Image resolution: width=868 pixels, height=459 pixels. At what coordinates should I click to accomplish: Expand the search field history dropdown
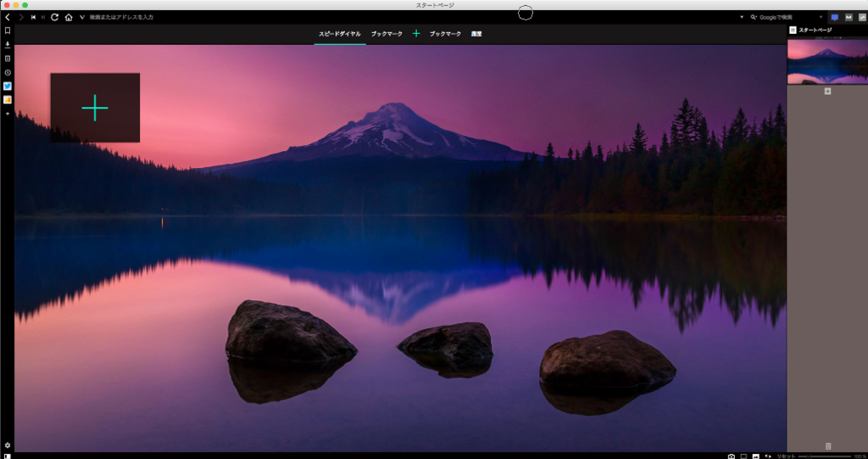coord(821,17)
